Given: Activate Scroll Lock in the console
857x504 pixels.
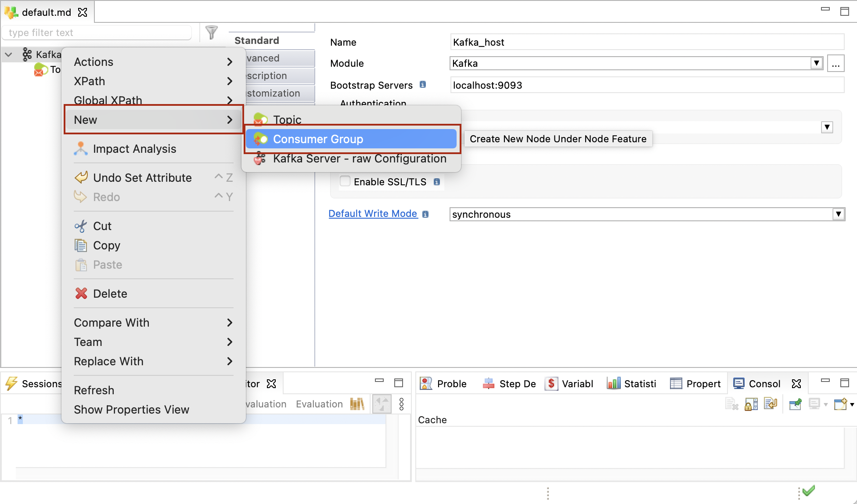Looking at the screenshot, I should 751,404.
